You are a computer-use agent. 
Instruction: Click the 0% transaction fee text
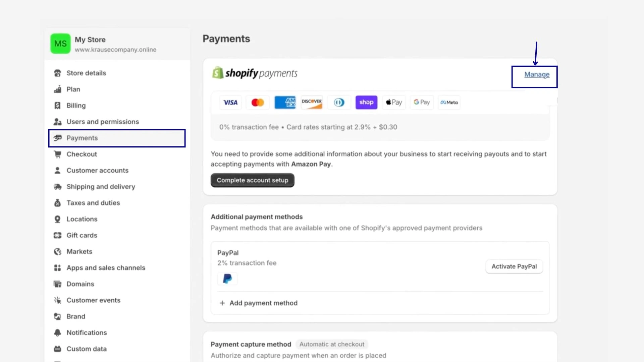[x=249, y=127]
